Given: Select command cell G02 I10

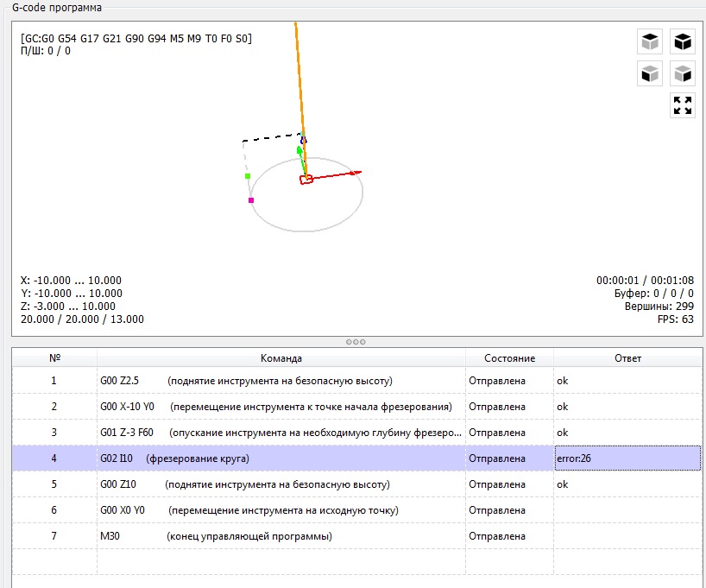Looking at the screenshot, I should pos(281,458).
